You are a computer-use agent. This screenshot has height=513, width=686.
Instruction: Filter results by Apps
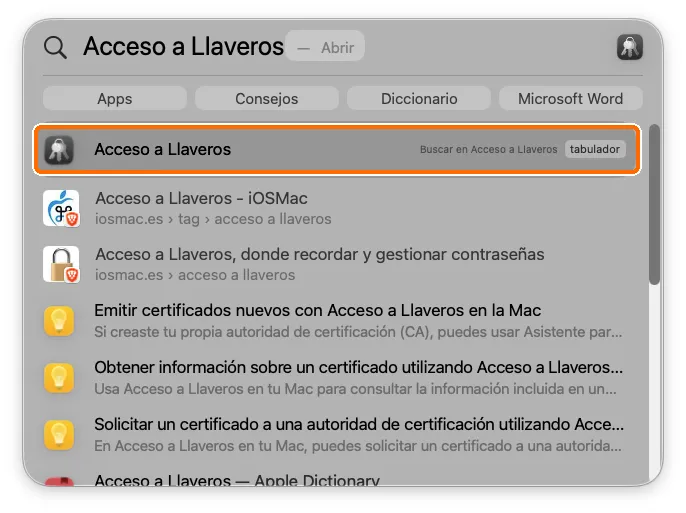tap(115, 98)
